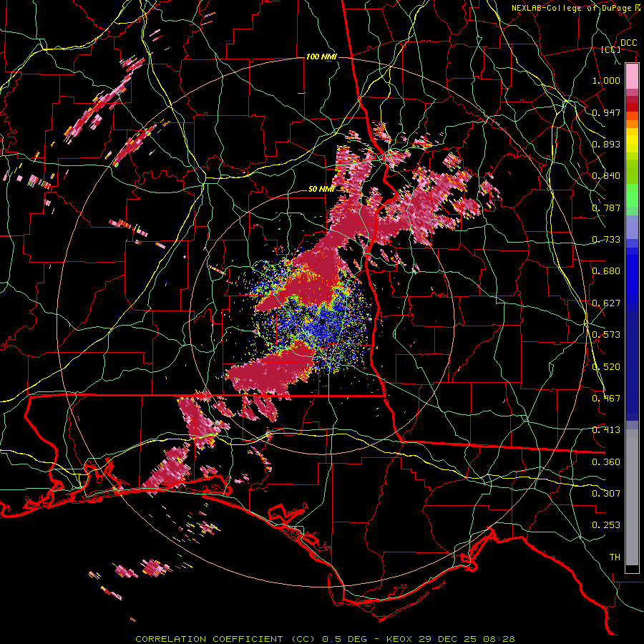Click the 0.573 scale value
The image size is (644, 644).
(x=606, y=335)
